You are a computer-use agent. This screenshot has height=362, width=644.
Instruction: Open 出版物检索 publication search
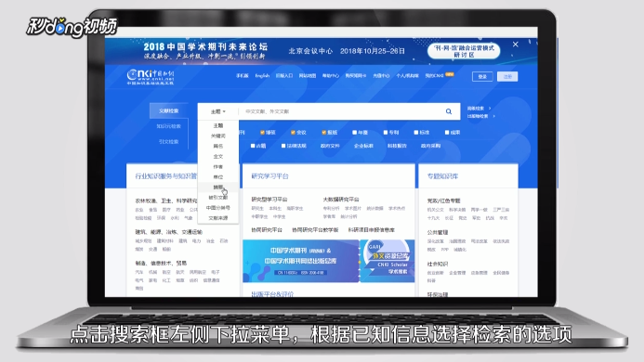tap(478, 116)
